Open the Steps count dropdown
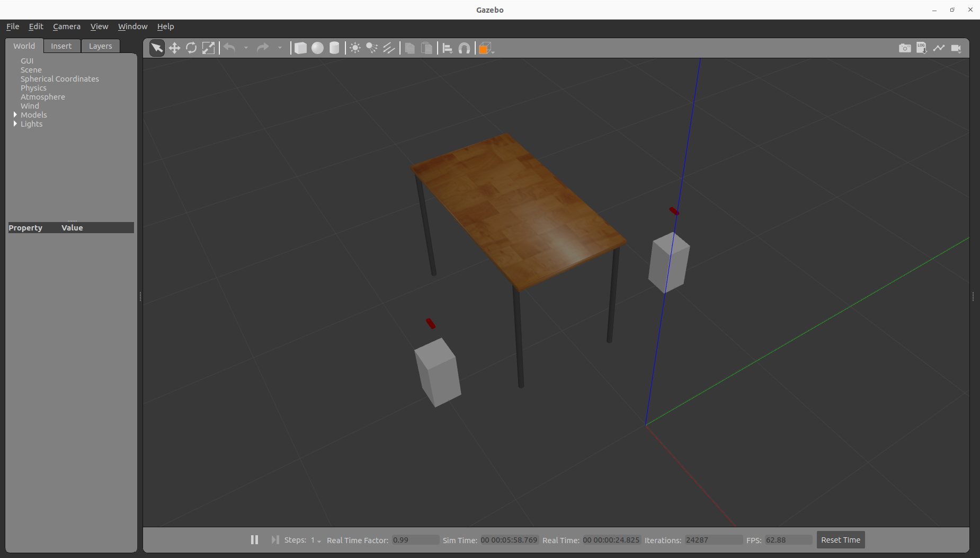Viewport: 980px width, 558px height. [316, 540]
